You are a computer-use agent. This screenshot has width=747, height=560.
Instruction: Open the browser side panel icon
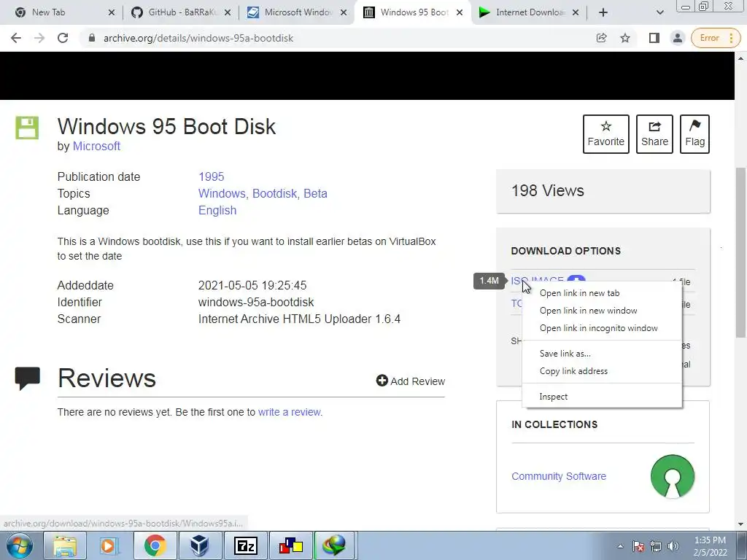coord(654,38)
